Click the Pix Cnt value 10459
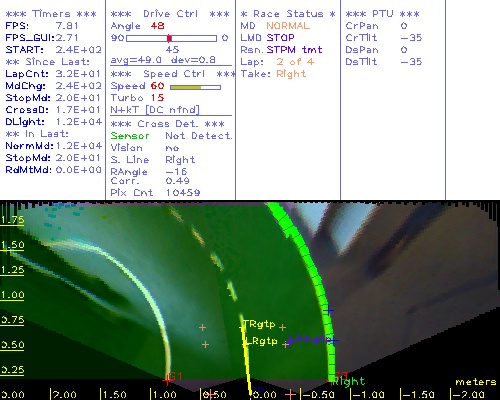The height and width of the screenshot is (400, 500). (x=183, y=193)
